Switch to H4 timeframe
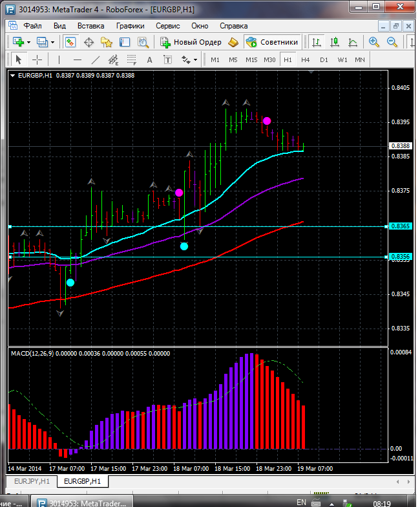 305,59
